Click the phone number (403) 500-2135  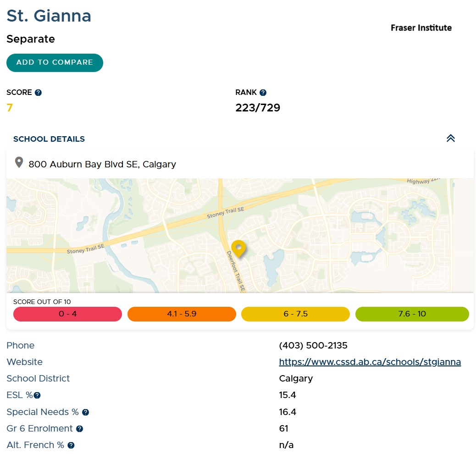click(x=313, y=345)
